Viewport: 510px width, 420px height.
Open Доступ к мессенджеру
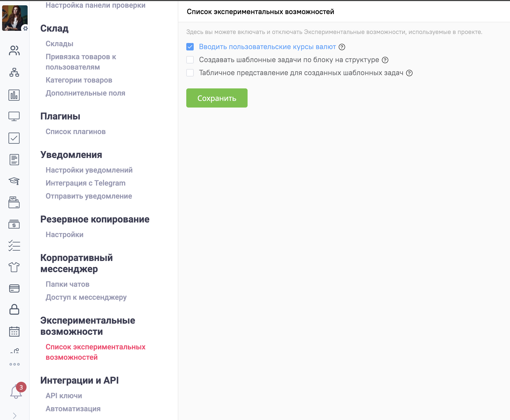86,297
